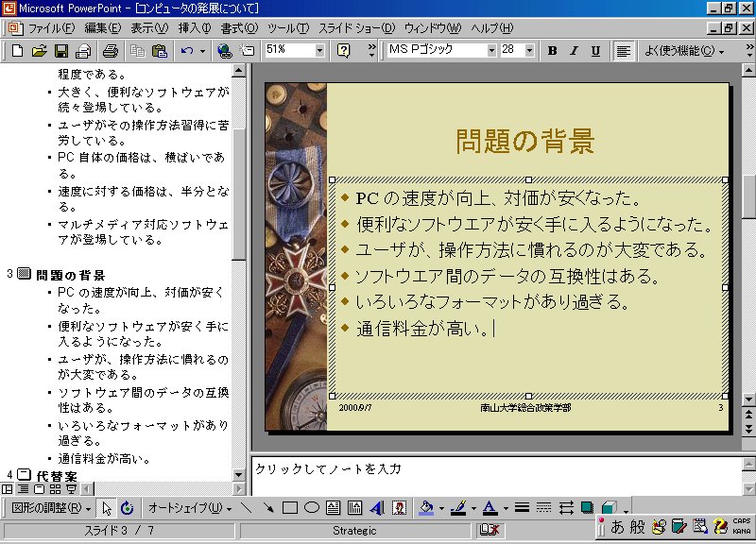
Task: Paste clipboard content with paste icon
Action: tap(160, 51)
